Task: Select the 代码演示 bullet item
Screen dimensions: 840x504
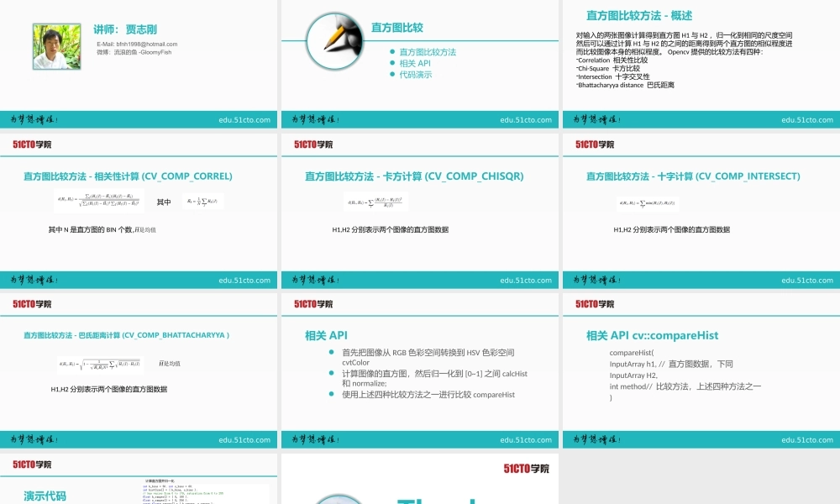Action: pyautogui.click(x=414, y=72)
